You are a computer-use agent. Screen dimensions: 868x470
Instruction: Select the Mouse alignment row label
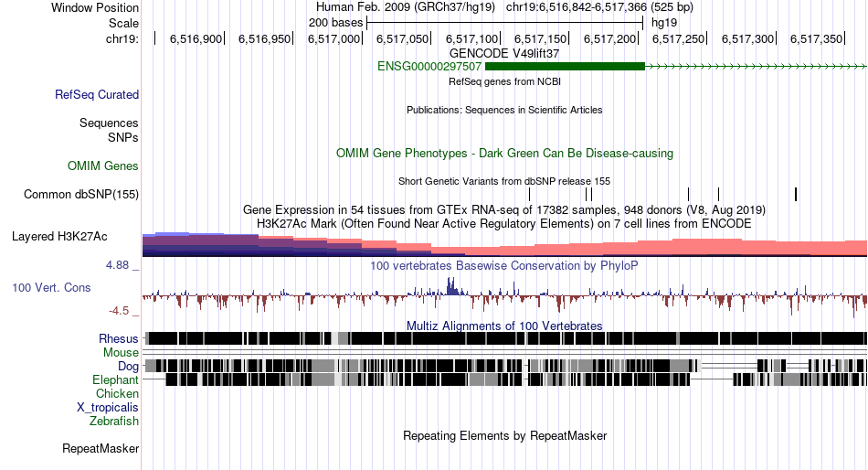tap(121, 353)
